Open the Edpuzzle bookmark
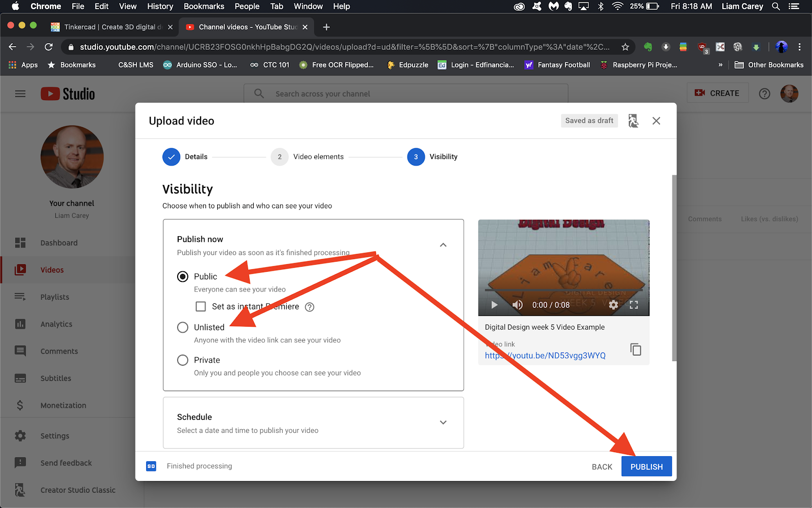Viewport: 812px width, 508px height. [408, 65]
